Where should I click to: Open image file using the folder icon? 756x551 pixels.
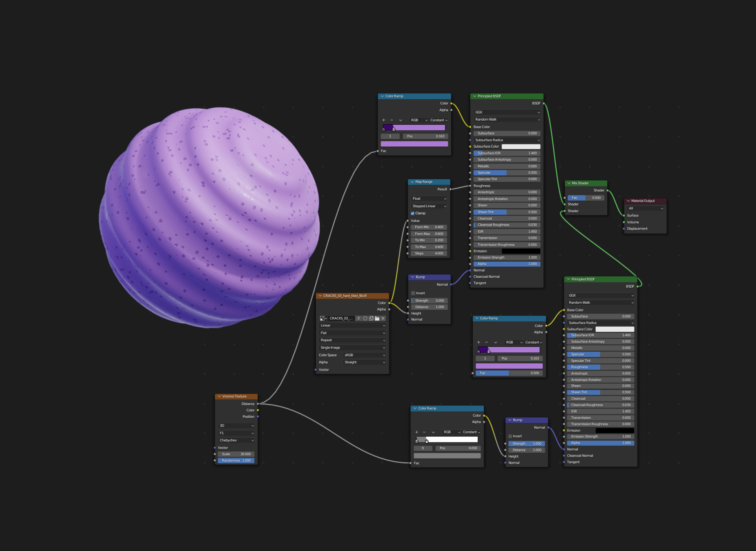click(377, 318)
